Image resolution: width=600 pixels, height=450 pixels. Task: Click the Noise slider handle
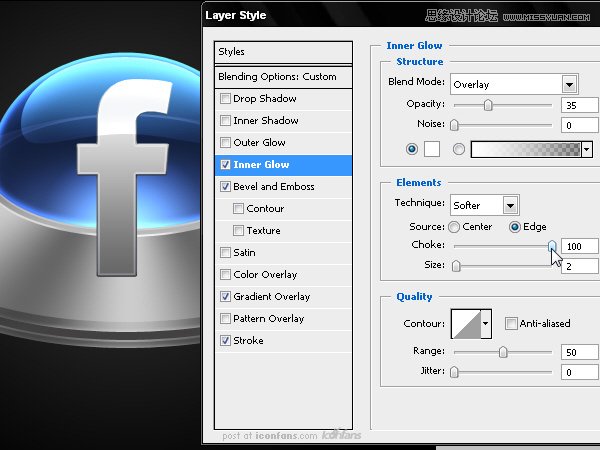(454, 125)
